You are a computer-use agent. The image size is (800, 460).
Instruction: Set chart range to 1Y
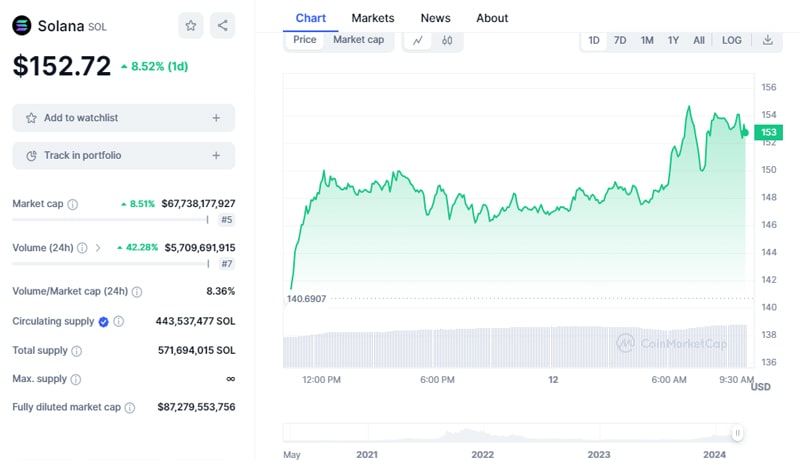tap(673, 40)
